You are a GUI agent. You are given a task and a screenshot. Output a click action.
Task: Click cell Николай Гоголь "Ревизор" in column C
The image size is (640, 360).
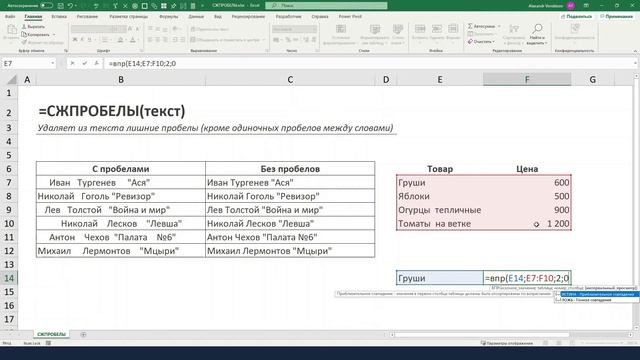pyautogui.click(x=290, y=196)
